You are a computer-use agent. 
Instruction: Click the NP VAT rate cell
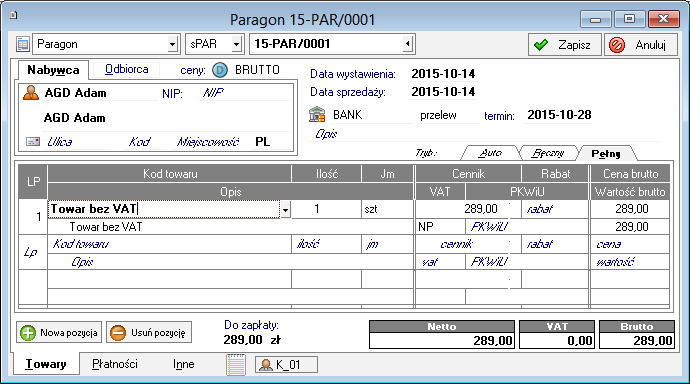pyautogui.click(x=440, y=227)
